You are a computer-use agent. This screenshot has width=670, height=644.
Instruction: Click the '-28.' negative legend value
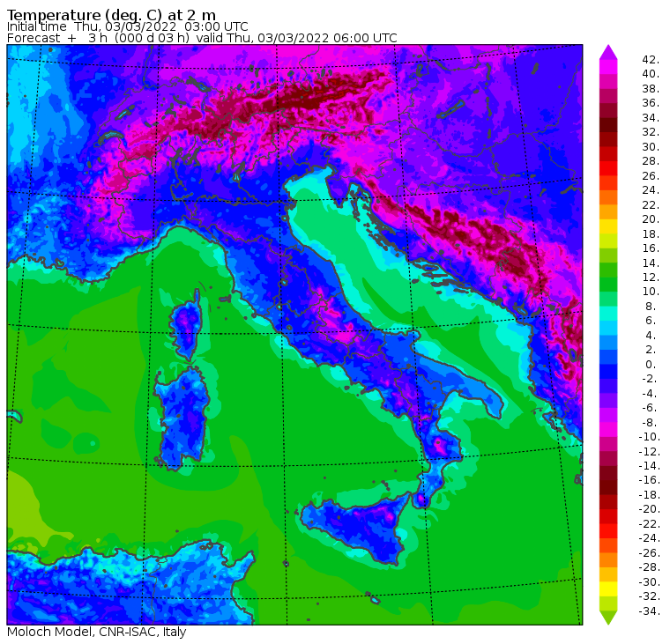click(x=649, y=567)
